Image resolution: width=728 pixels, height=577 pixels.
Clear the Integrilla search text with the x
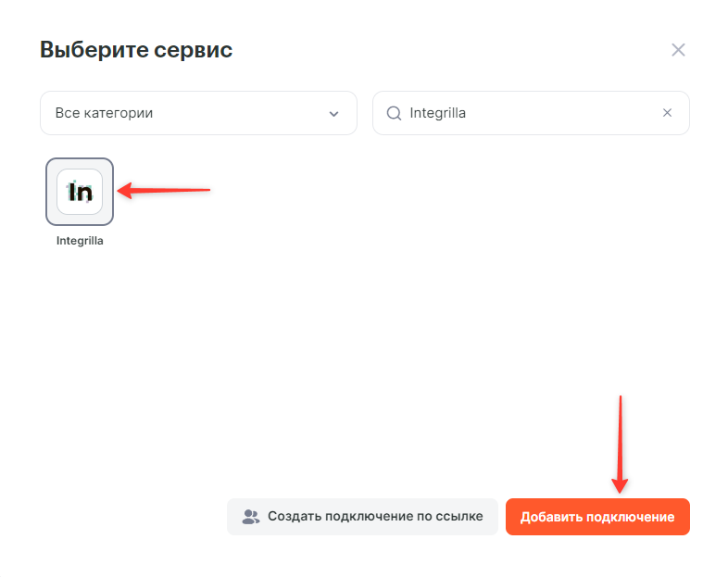tap(667, 113)
